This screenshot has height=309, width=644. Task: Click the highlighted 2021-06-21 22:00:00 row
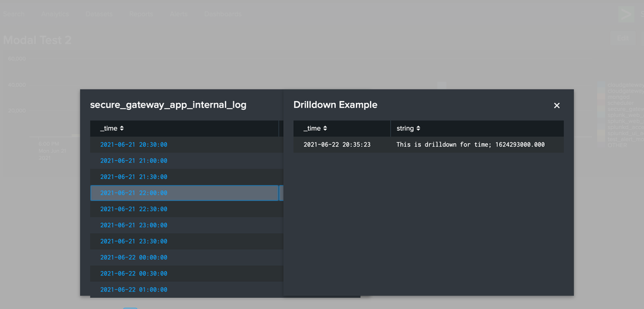(133, 193)
